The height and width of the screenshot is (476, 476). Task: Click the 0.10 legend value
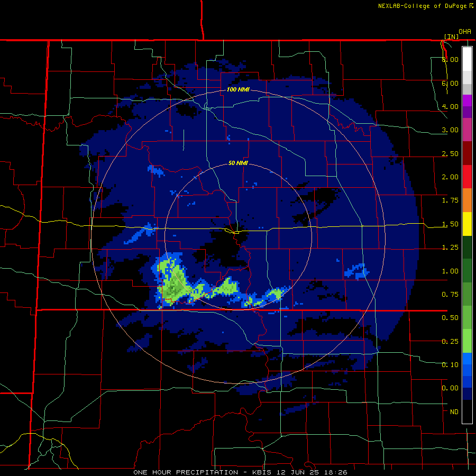pos(450,365)
